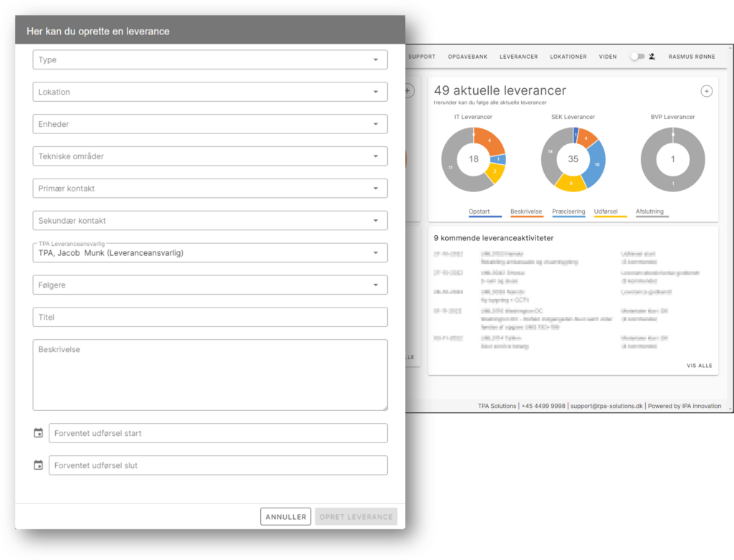Open the Rasmus Rønne user menu

coord(692,57)
